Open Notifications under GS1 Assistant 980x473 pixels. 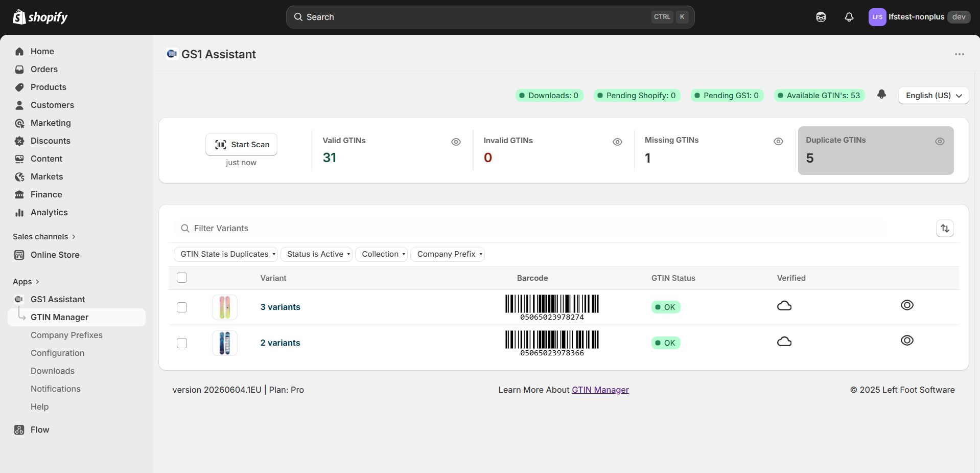(56, 389)
